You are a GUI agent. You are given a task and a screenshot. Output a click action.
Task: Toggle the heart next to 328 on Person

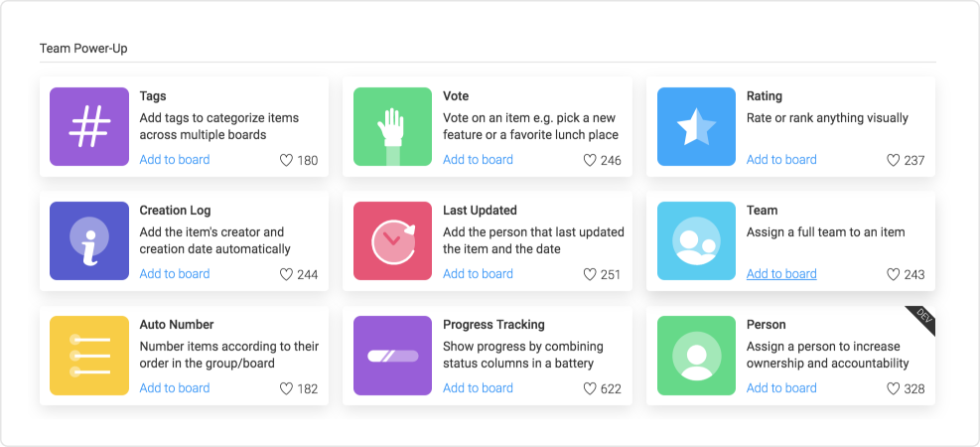894,388
